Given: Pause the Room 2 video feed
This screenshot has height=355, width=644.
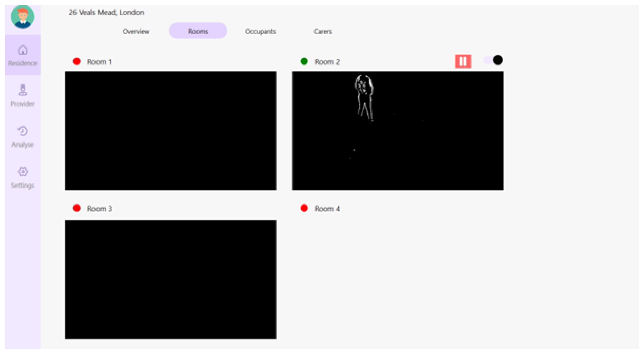Looking at the screenshot, I should (x=463, y=61).
